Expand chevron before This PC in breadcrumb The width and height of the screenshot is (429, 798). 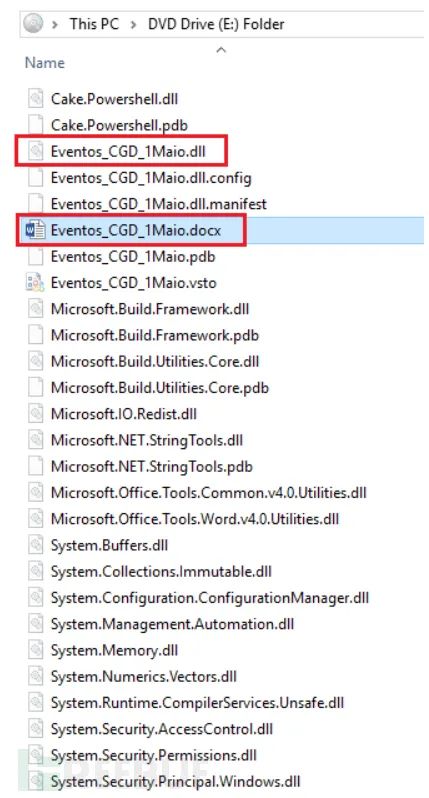click(55, 24)
